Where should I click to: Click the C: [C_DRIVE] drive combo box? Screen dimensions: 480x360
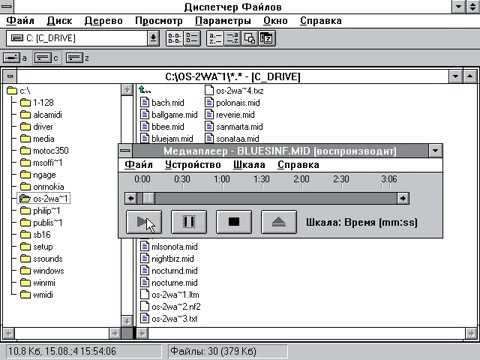tap(83, 38)
